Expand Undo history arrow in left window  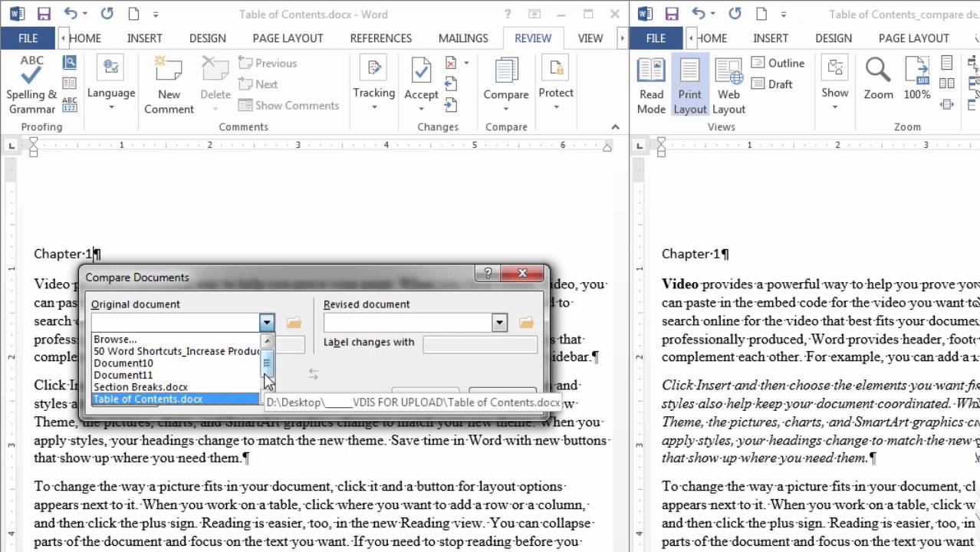pos(84,14)
